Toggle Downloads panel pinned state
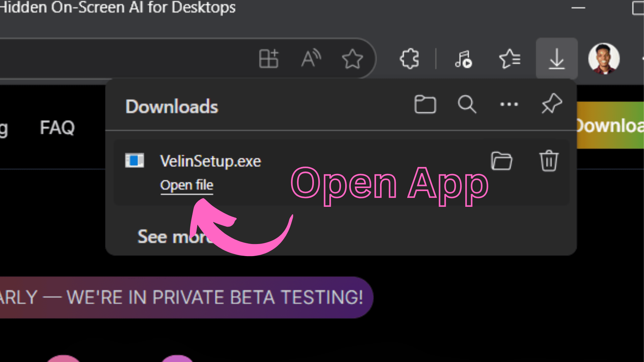644x362 pixels. (x=552, y=104)
